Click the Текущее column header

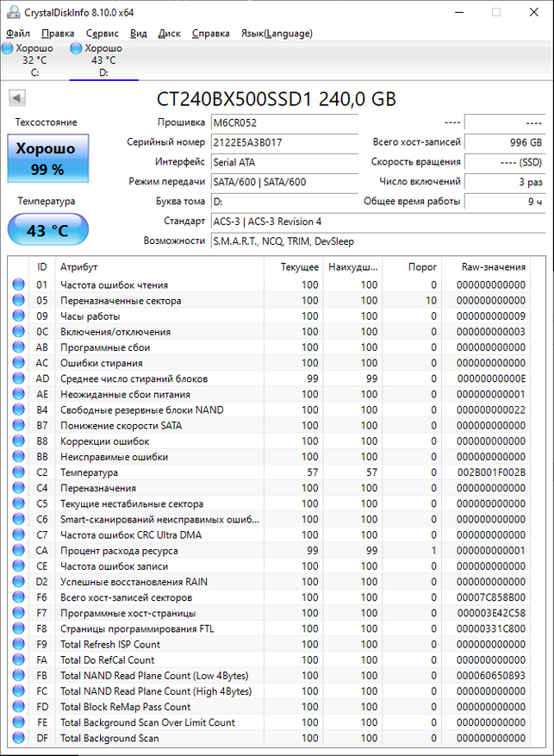(294, 266)
